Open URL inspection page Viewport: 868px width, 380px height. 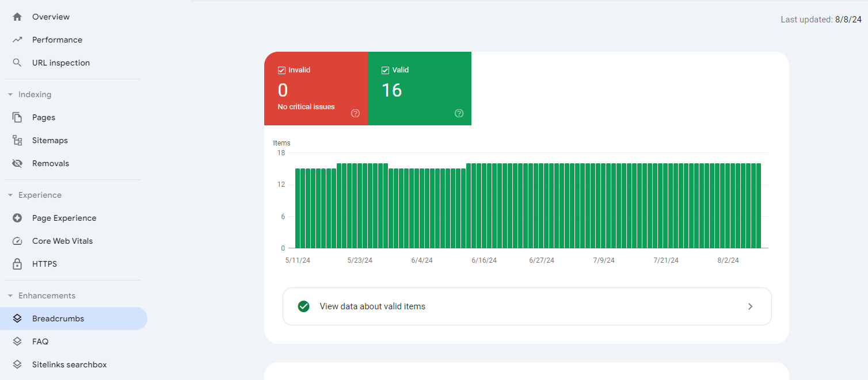click(x=74, y=63)
